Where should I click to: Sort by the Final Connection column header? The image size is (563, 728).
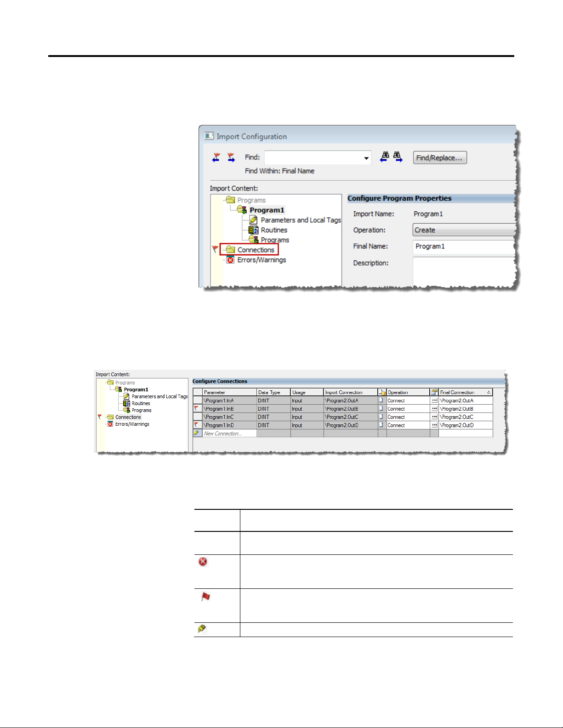pyautogui.click(x=466, y=392)
